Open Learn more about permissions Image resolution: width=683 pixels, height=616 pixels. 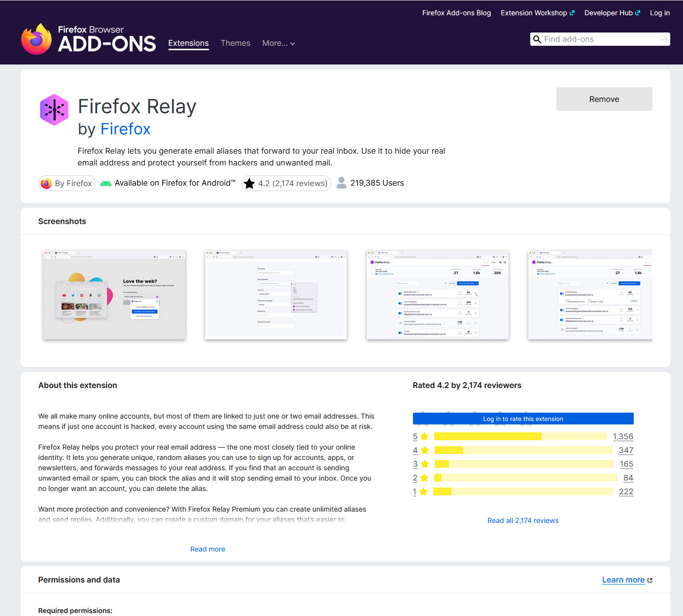point(623,580)
